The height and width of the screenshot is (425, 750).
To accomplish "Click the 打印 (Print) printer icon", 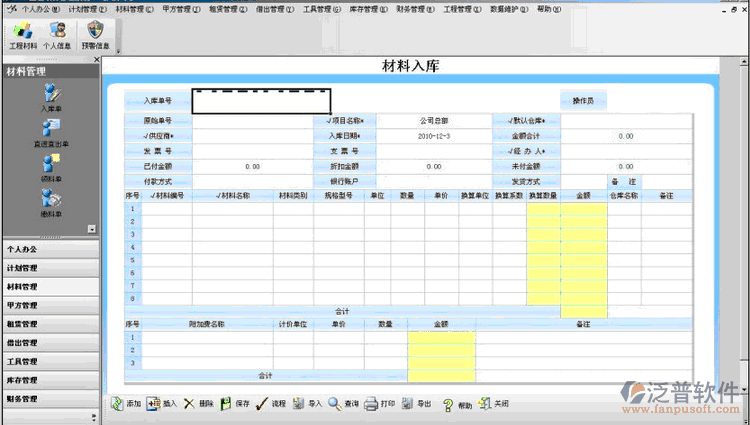I will (371, 403).
